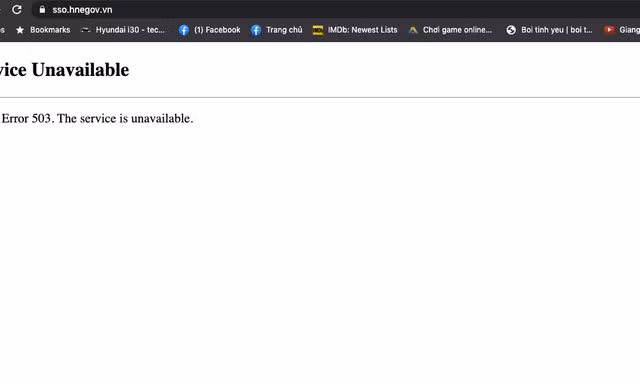This screenshot has height=384, width=640.
Task: Click the Hyundai bookmark favicon
Action: pos(85,30)
